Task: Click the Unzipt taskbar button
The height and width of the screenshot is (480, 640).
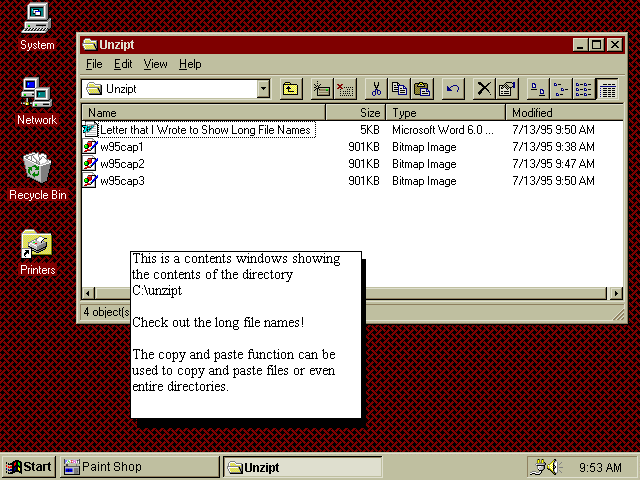Action: click(x=302, y=467)
